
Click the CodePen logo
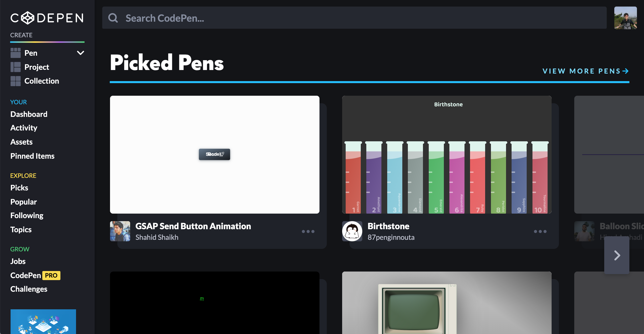tap(47, 18)
